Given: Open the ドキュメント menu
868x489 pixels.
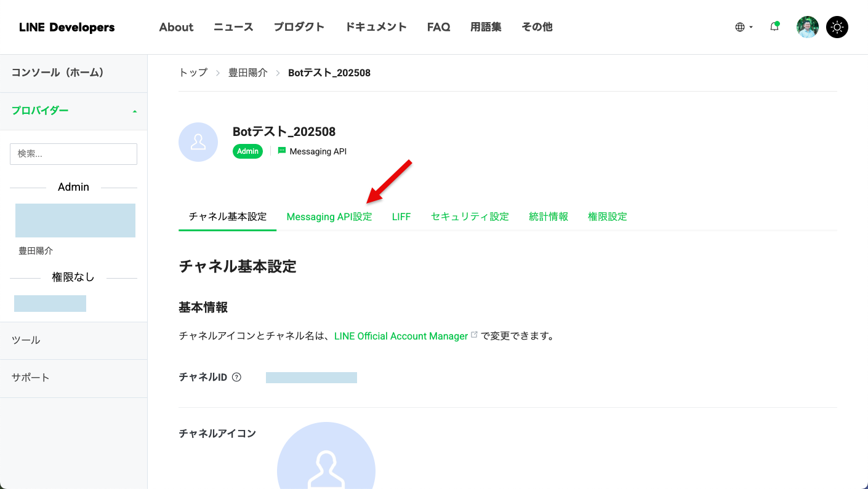Looking at the screenshot, I should tap(376, 27).
